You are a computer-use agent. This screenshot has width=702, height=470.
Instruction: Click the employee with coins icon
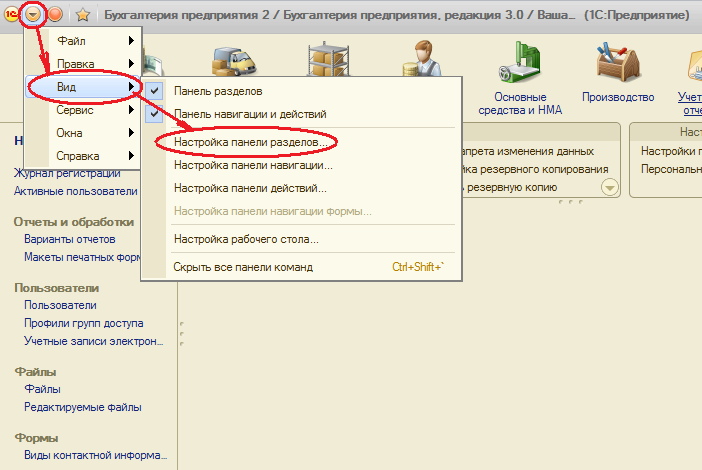422,58
